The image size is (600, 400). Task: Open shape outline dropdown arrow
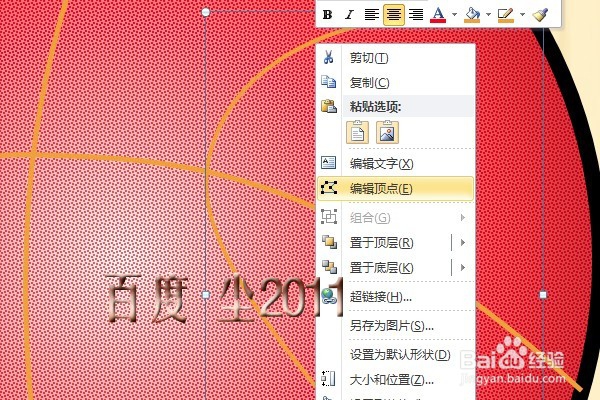click(522, 15)
